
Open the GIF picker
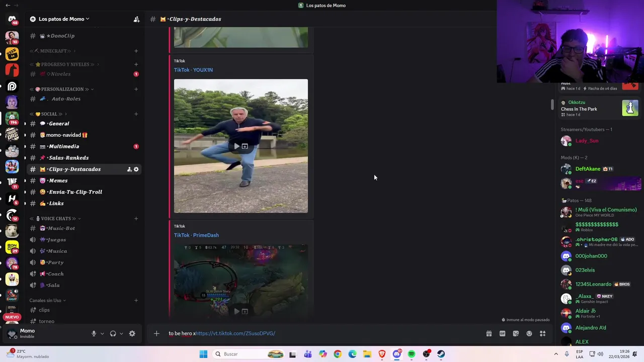(502, 333)
